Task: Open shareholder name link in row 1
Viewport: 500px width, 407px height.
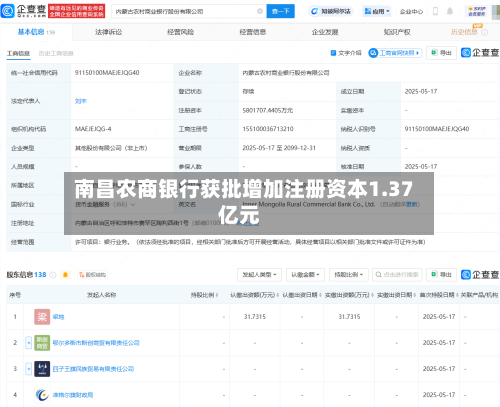Action: click(x=58, y=317)
